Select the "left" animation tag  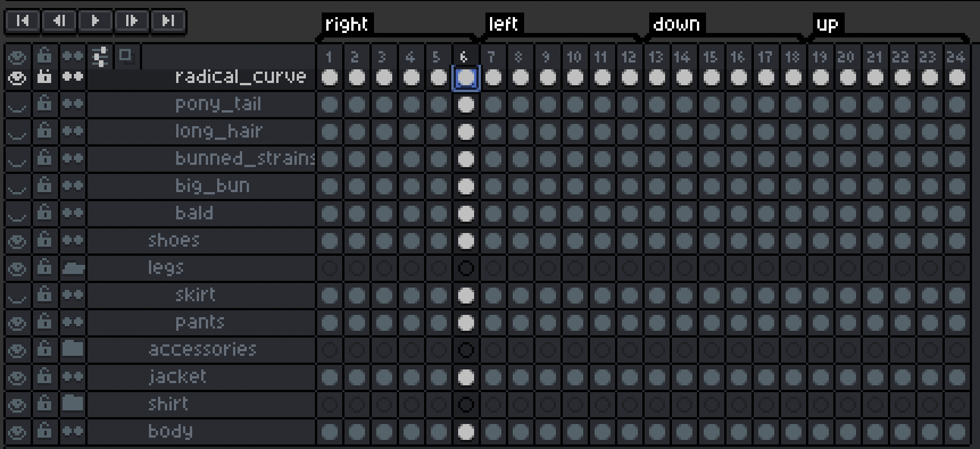pyautogui.click(x=503, y=24)
